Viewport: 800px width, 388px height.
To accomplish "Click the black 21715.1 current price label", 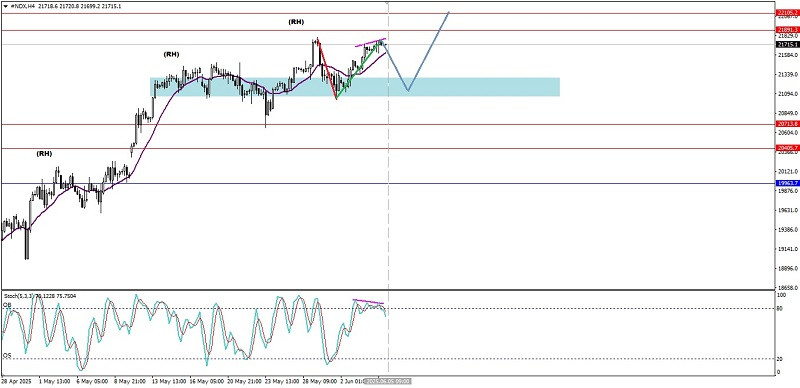I will 788,44.
